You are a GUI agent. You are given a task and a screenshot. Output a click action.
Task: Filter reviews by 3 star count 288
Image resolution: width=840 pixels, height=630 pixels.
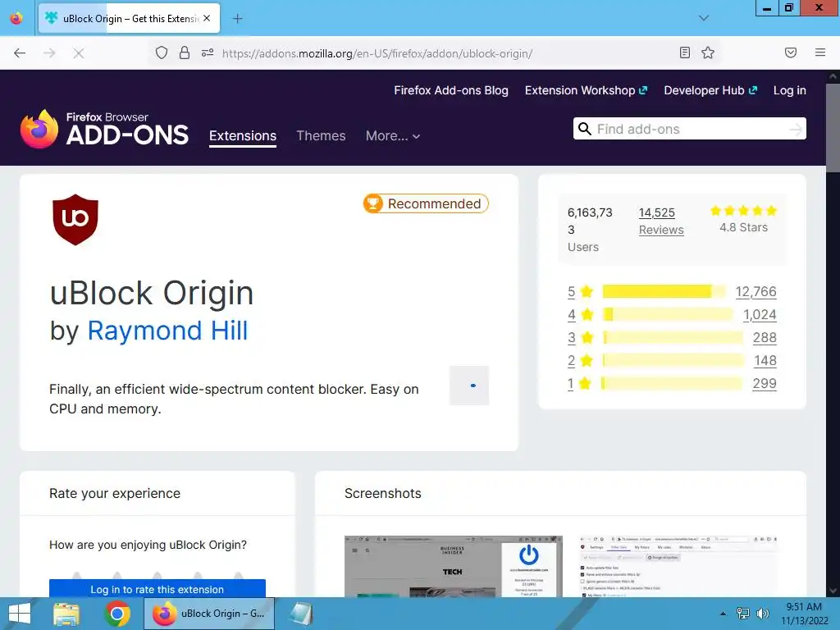765,338
